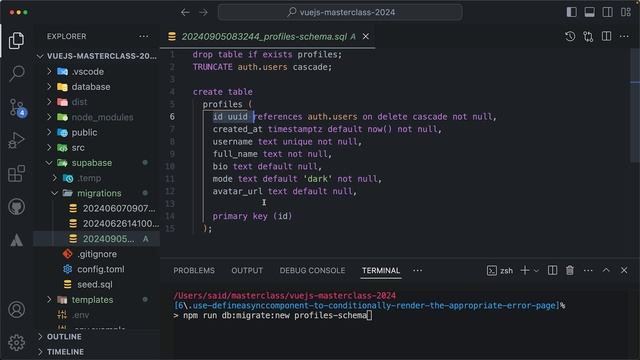640x360 pixels.
Task: Split the terminal pane
Action: (x=552, y=270)
